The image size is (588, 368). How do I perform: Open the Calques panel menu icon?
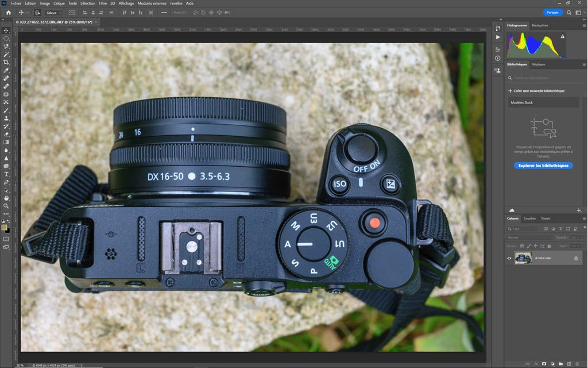[584, 218]
